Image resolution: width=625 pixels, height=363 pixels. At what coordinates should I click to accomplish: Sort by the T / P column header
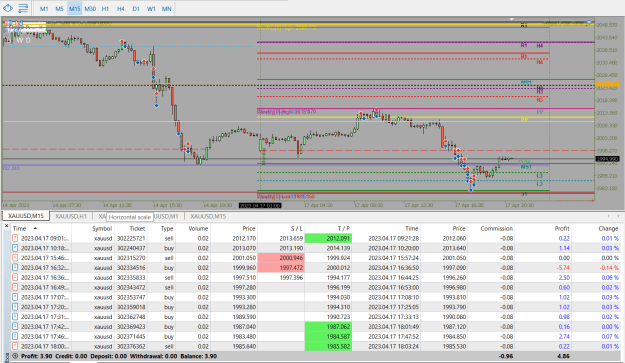(x=343, y=228)
